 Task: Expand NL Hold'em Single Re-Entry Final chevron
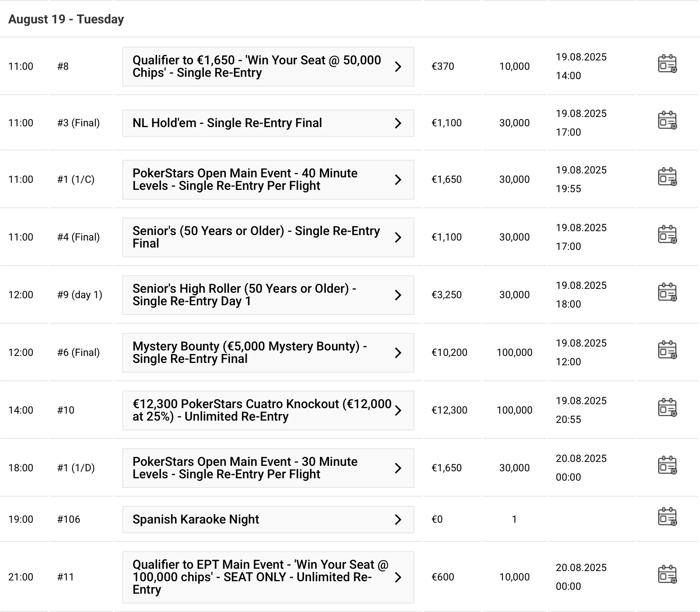pos(398,123)
